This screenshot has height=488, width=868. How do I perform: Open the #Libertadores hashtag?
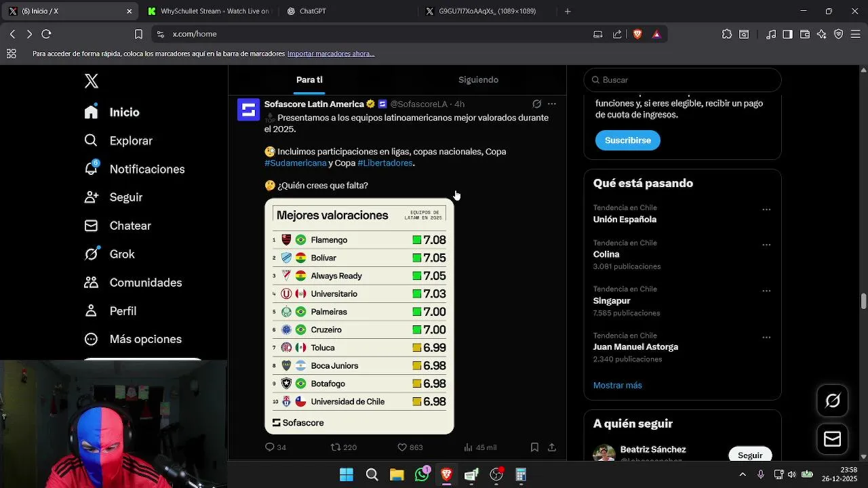(385, 163)
